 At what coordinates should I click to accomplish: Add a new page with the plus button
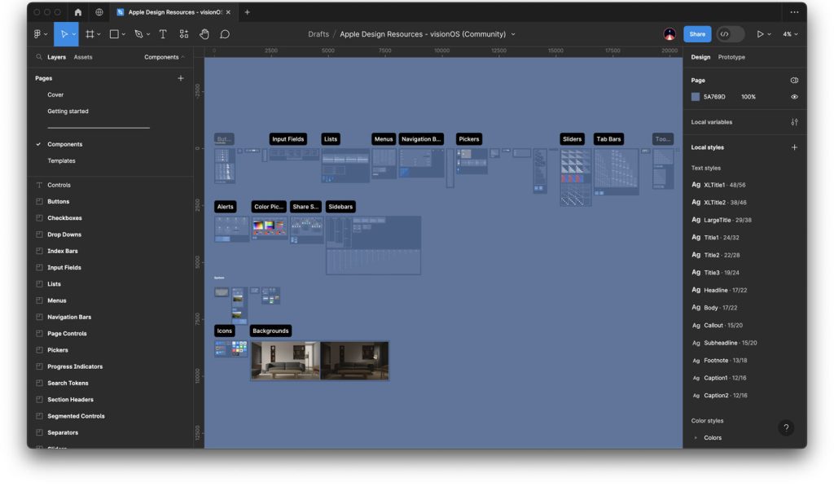tap(179, 78)
